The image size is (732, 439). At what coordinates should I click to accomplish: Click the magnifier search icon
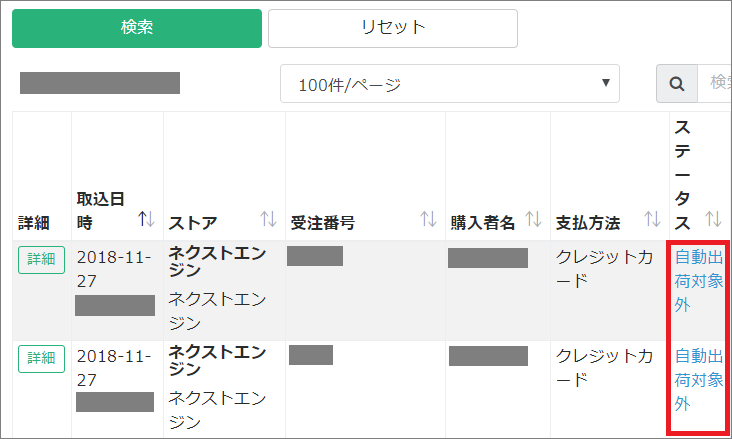point(676,84)
